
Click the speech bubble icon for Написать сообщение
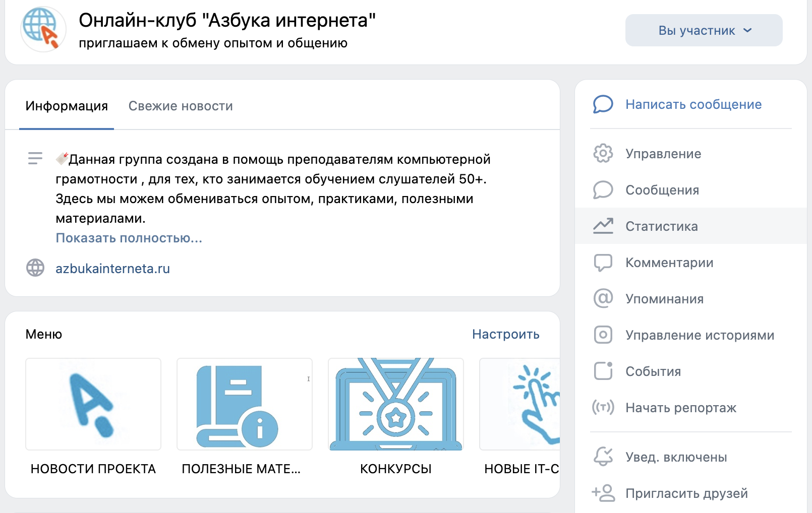(603, 104)
